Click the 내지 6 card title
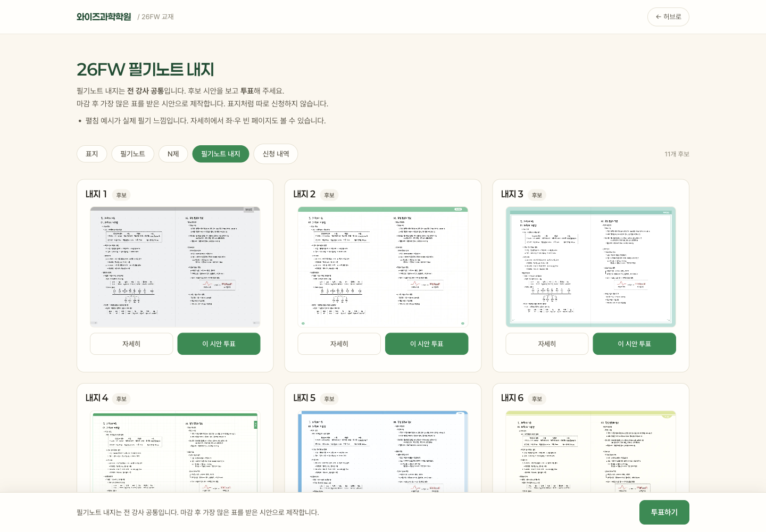 (512, 398)
